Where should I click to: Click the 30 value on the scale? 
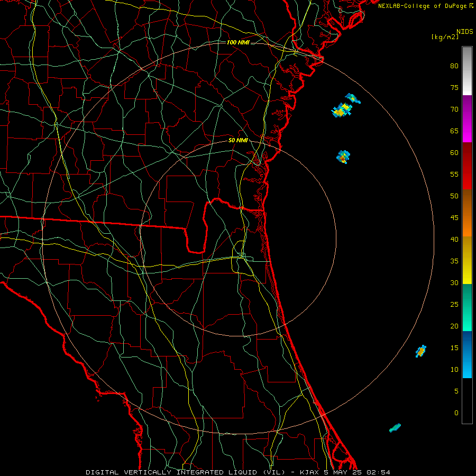(x=454, y=283)
